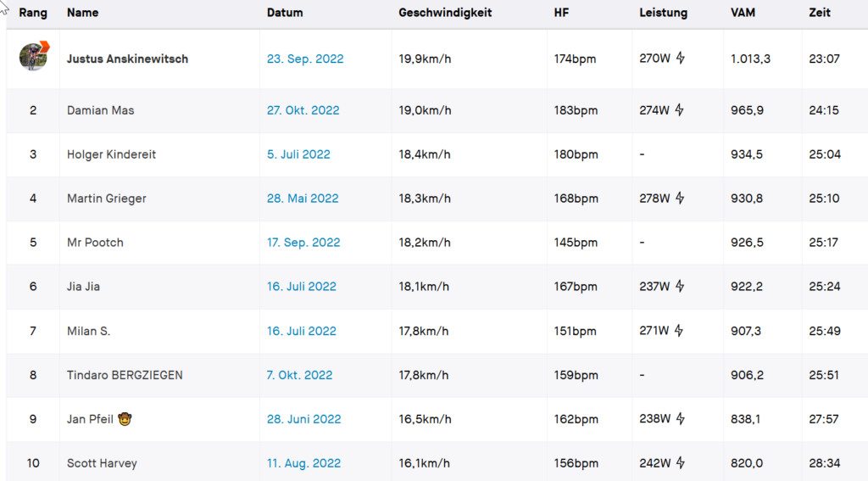This screenshot has width=868, height=481.
Task: Click lightning icon beside 242W
Action: pos(680,462)
